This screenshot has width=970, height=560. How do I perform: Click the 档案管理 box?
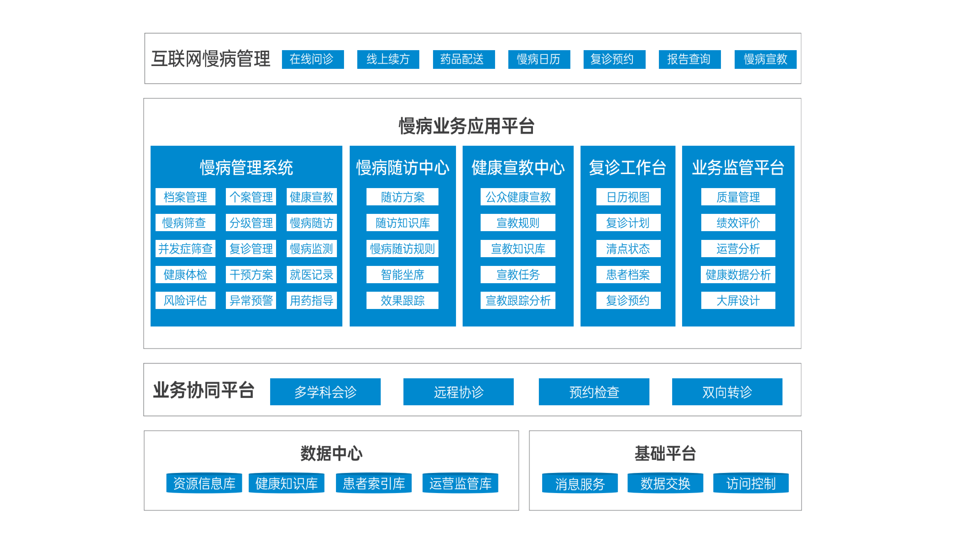coord(185,197)
